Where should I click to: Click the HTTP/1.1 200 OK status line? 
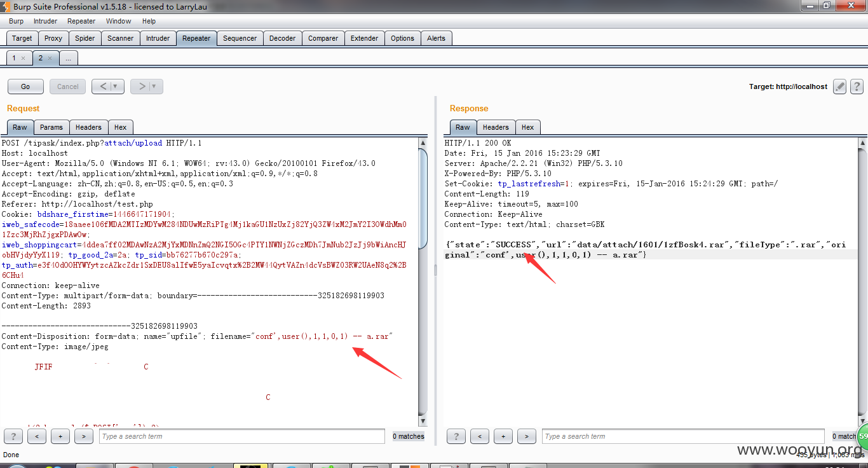[478, 143]
